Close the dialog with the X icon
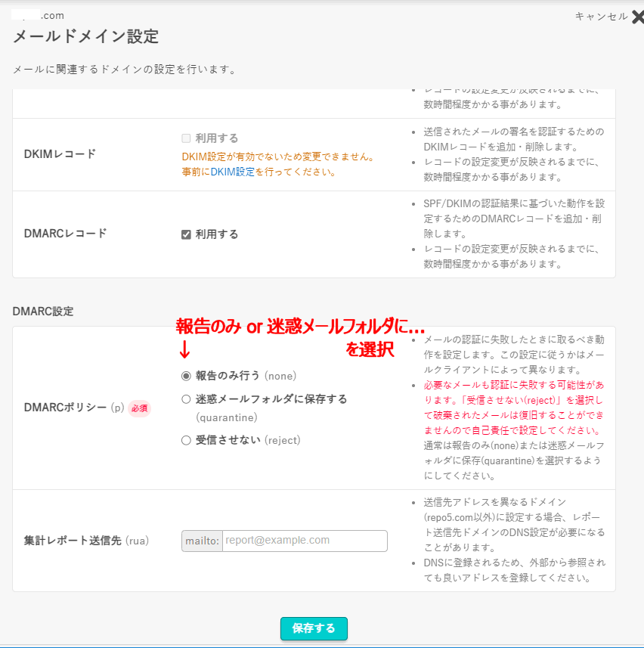This screenshot has height=648, width=644. click(637, 17)
